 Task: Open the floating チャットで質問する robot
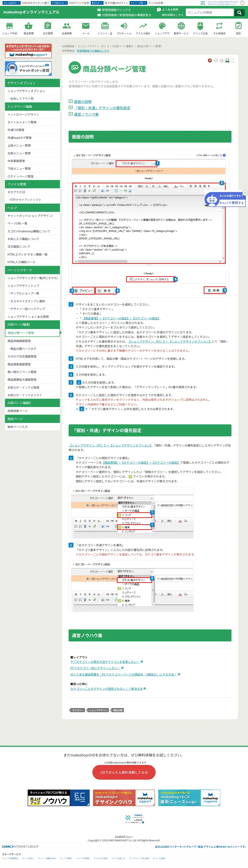click(x=225, y=199)
